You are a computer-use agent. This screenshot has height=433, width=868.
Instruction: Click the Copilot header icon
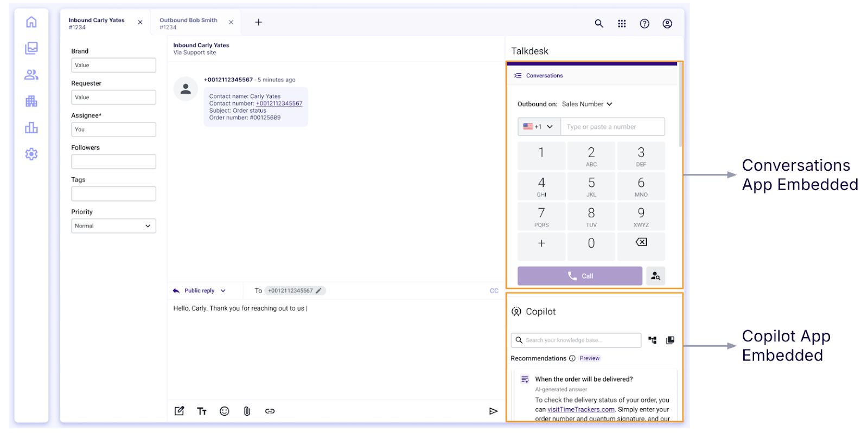pos(516,312)
